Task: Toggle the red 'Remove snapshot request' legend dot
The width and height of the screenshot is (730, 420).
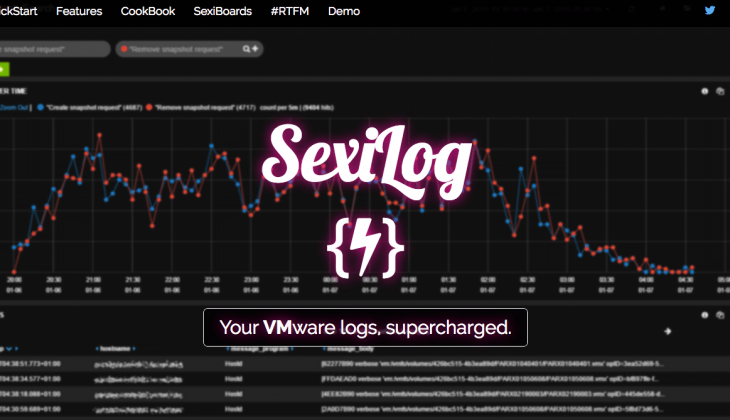Action: [x=149, y=108]
